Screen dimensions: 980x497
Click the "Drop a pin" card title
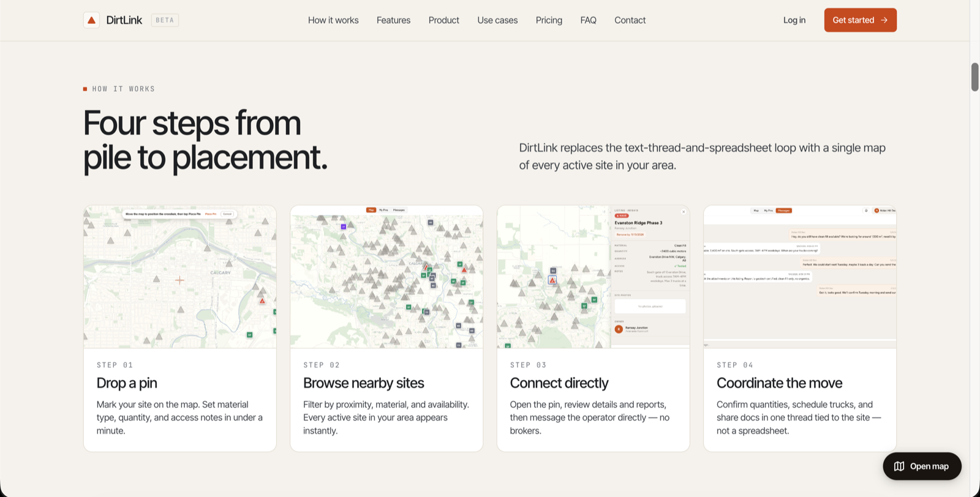click(127, 383)
